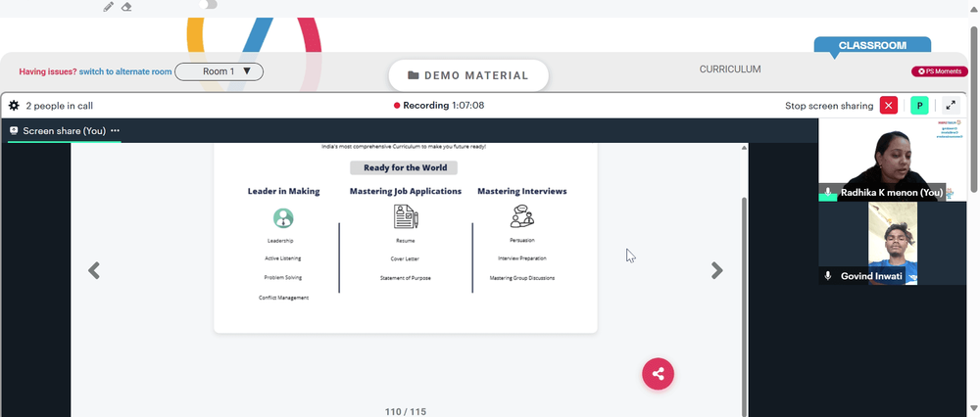Toggle Govind Inwati microphone icon
The image size is (980, 417).
[x=828, y=276]
